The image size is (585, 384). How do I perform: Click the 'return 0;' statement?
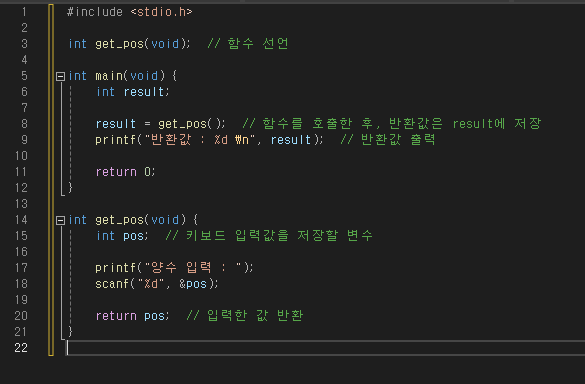coord(125,172)
